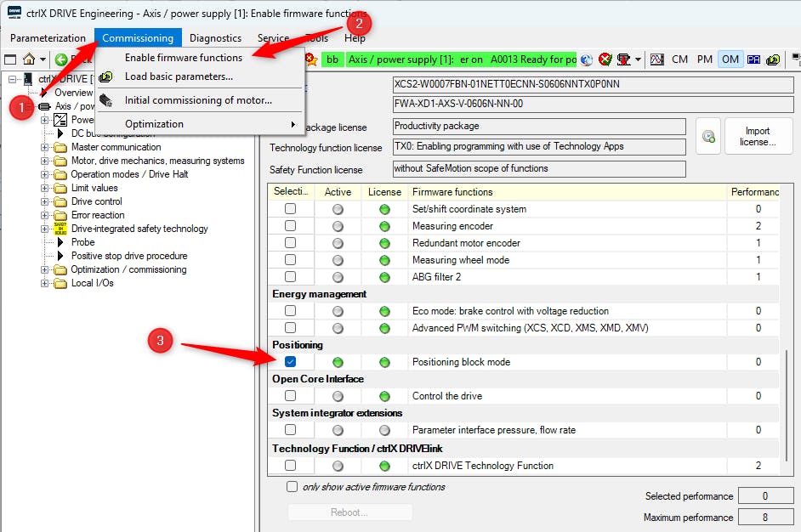801x532 pixels.
Task: Select Probe in the tree
Action: (x=82, y=242)
